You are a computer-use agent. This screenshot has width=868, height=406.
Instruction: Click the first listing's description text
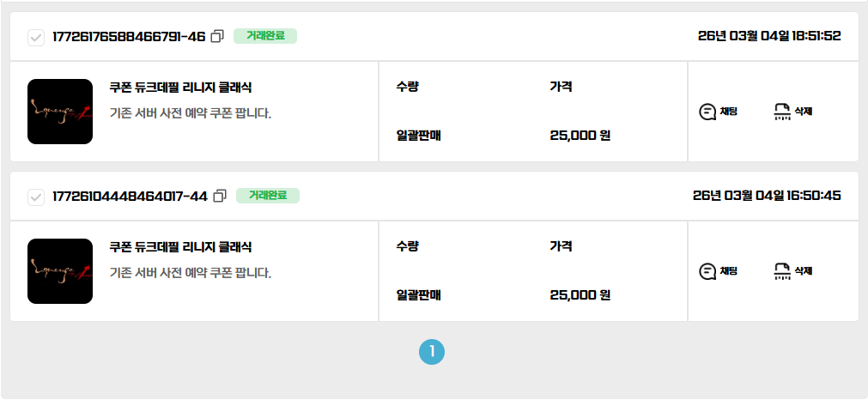coord(191,112)
